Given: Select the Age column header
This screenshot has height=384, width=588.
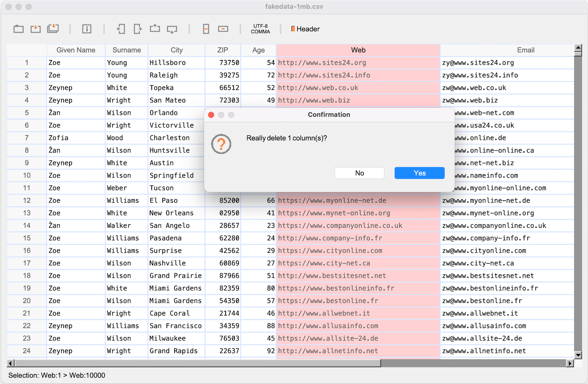Looking at the screenshot, I should (x=259, y=50).
